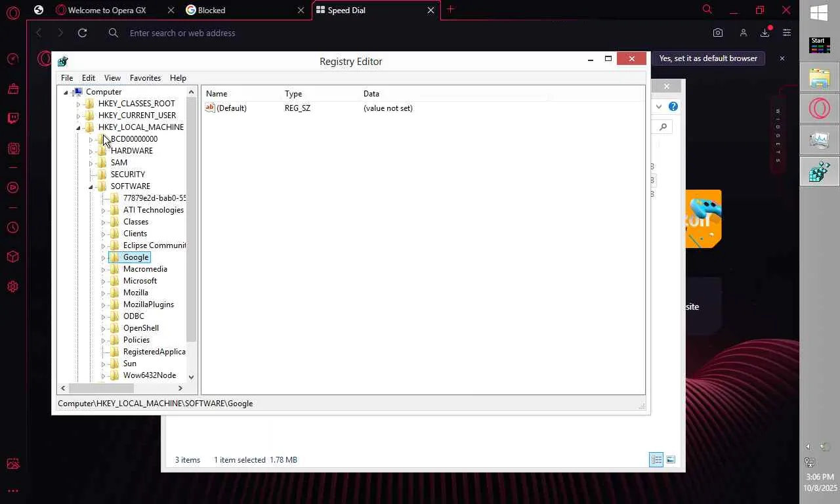Open the Favorites menu
Image resolution: width=840 pixels, height=504 pixels.
pos(145,77)
